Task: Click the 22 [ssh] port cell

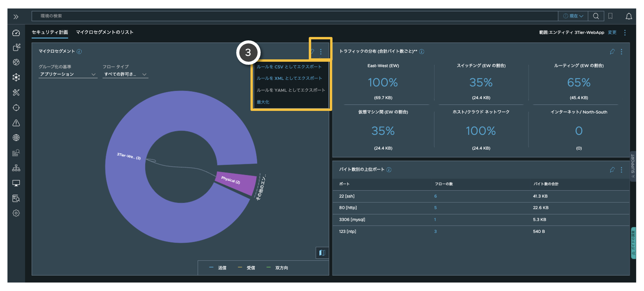Action: tap(347, 196)
